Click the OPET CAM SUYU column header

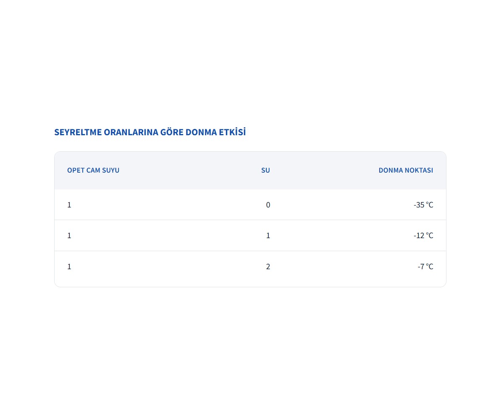click(x=93, y=171)
